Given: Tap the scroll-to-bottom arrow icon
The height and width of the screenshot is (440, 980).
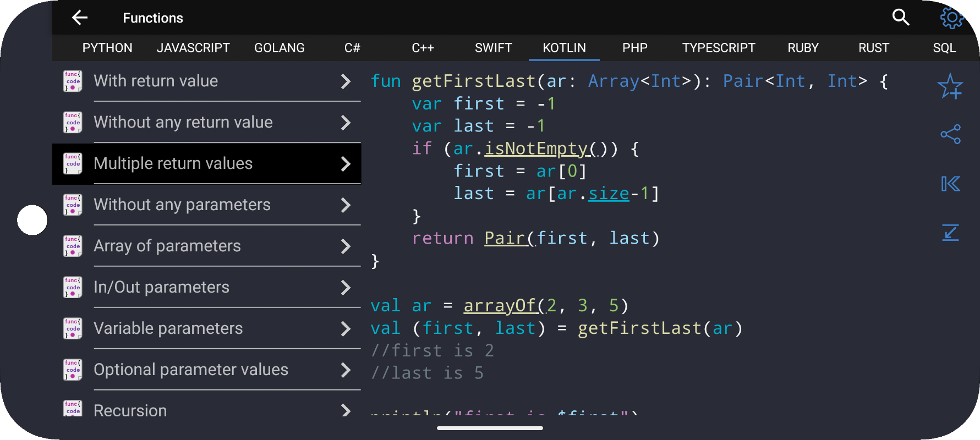Looking at the screenshot, I should click(x=950, y=232).
